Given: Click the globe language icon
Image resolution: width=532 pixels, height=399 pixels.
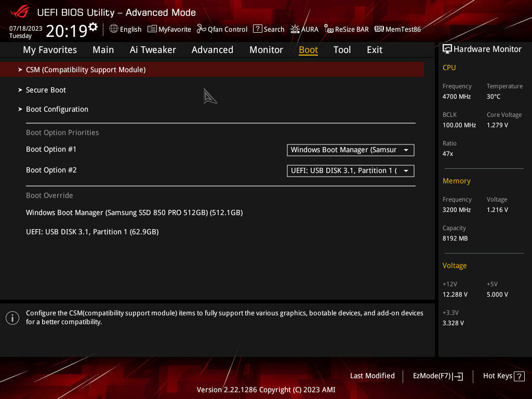Looking at the screenshot, I should click(114, 29).
